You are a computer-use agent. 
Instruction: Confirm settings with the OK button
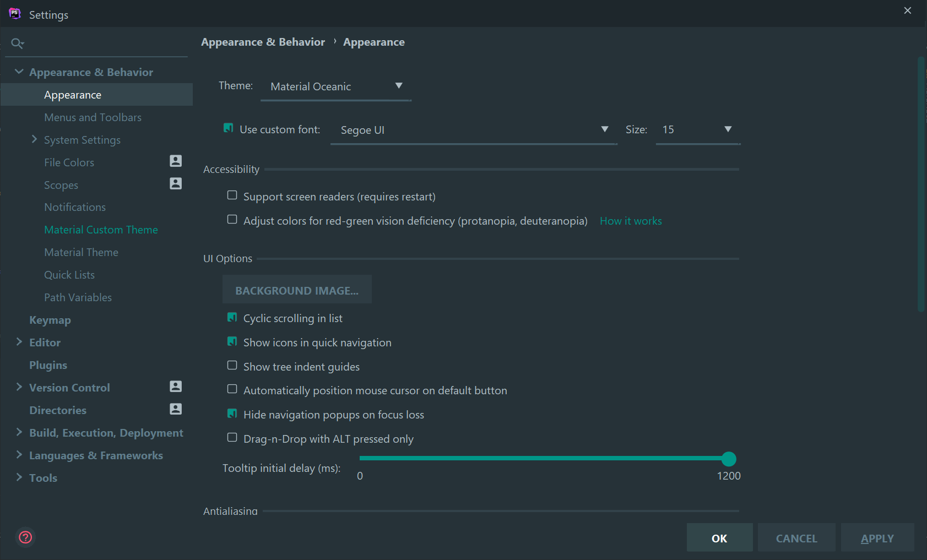(719, 538)
